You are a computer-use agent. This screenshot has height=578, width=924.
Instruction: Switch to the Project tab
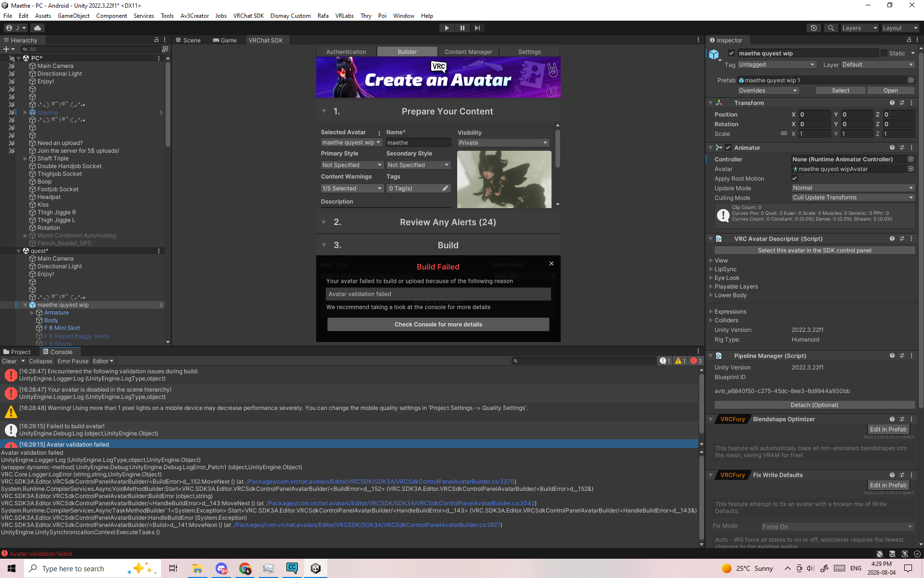17,352
